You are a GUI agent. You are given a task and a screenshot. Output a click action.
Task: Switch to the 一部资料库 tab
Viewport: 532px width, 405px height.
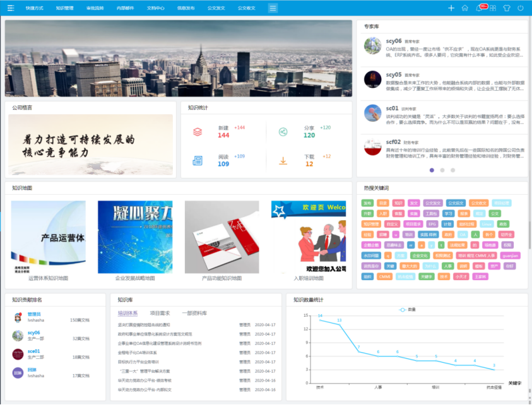click(x=194, y=313)
